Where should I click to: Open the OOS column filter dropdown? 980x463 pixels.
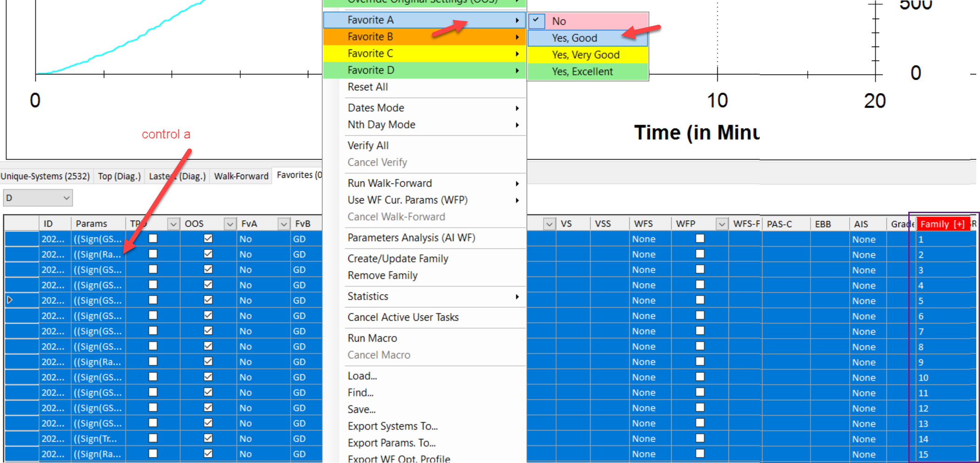pyautogui.click(x=230, y=224)
